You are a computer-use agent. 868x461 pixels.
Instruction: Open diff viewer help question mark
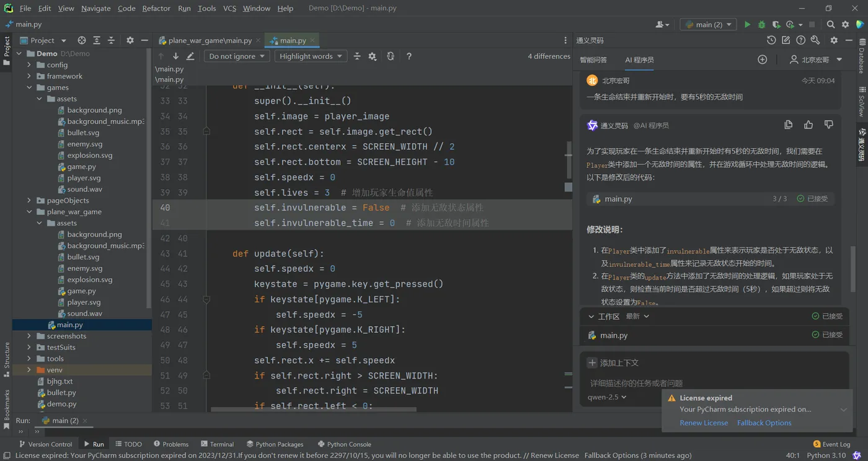point(409,56)
